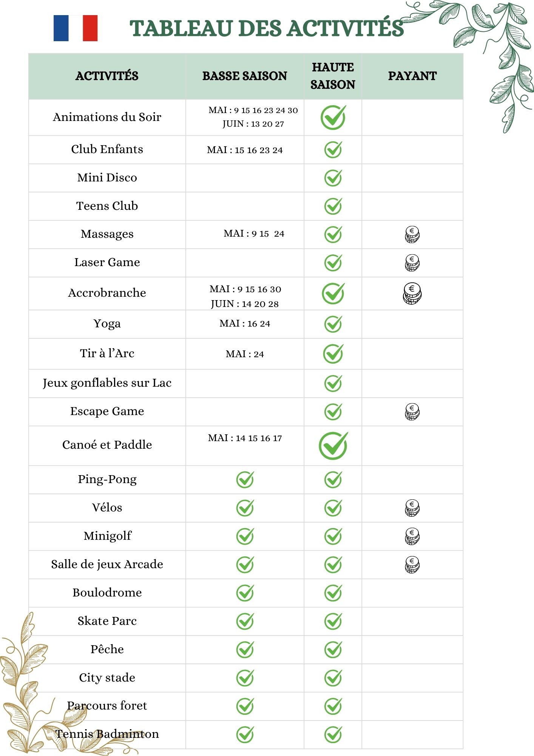
Task: Click the euro coins icon for Laser Game
Action: [x=412, y=263]
